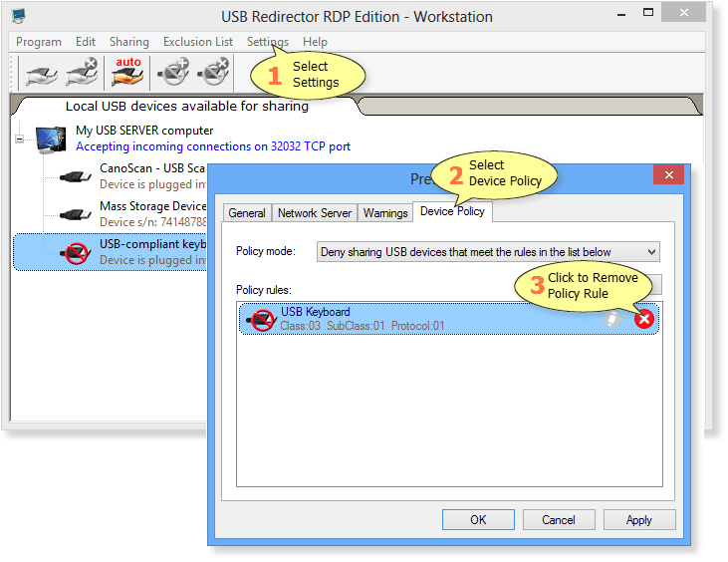This screenshot has width=728, height=562.
Task: Select the Mass Storage Device row
Action: [x=111, y=213]
